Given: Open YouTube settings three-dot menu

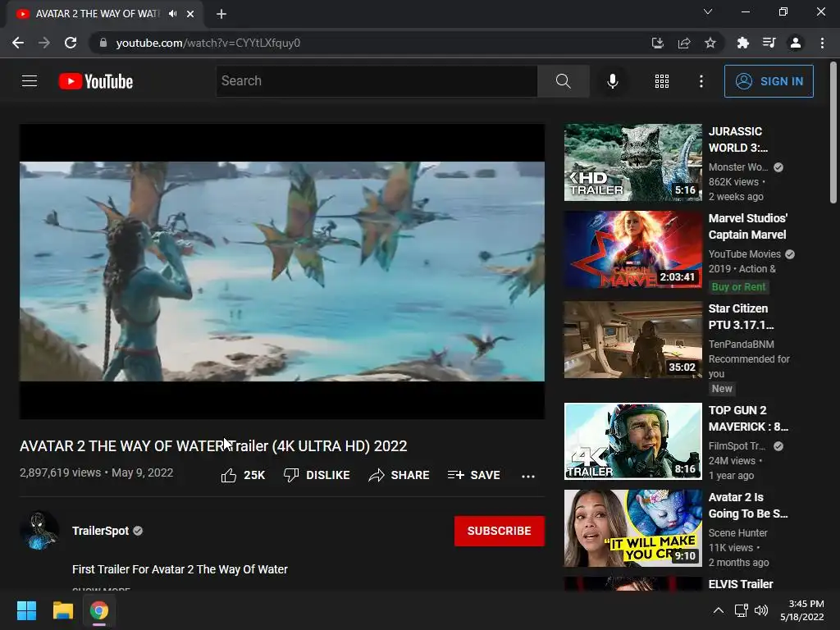Looking at the screenshot, I should pyautogui.click(x=701, y=81).
